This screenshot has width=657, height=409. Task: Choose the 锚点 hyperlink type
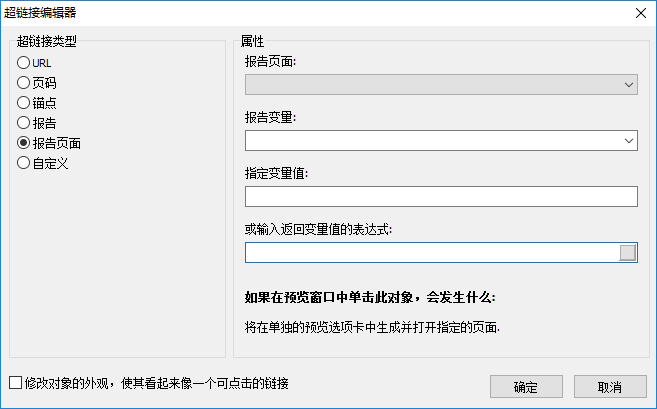click(36, 103)
